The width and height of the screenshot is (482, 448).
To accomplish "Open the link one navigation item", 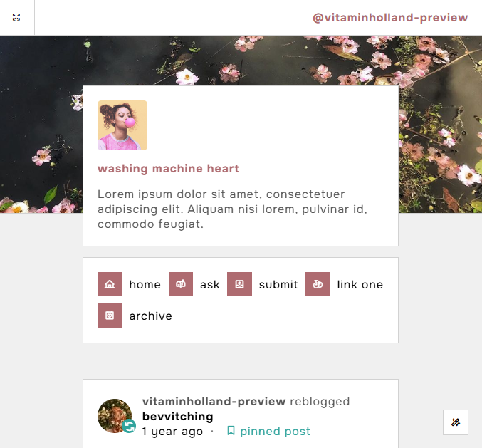I will click(x=360, y=285).
